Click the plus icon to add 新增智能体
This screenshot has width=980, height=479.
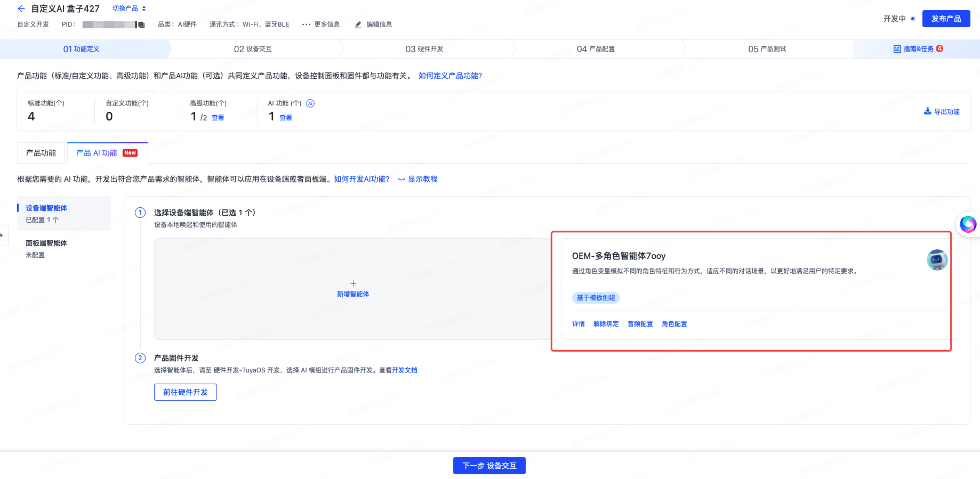[353, 283]
